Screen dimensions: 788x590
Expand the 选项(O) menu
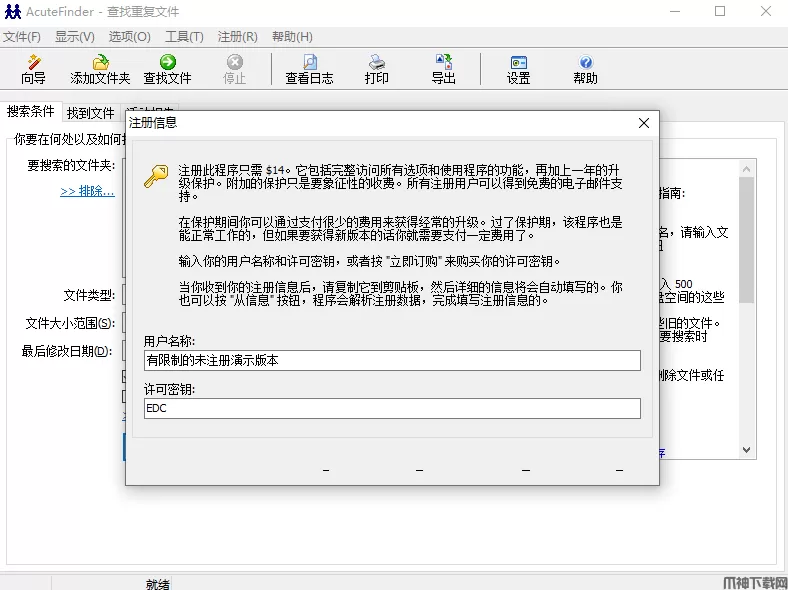click(x=129, y=37)
